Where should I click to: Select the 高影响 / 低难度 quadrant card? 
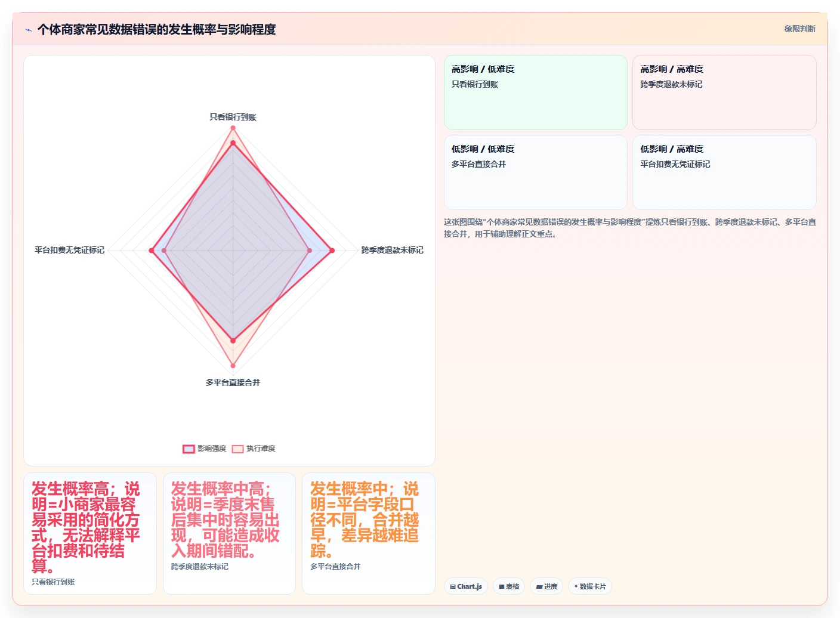tap(535, 92)
